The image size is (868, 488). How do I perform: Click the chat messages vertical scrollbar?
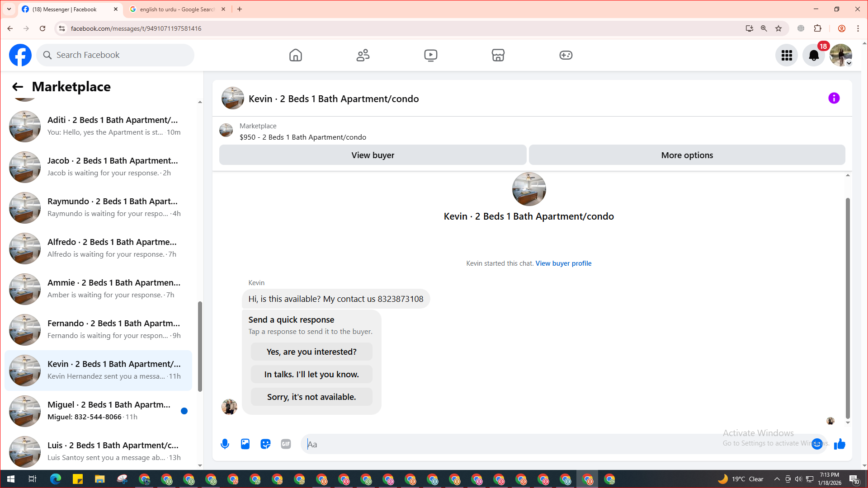(x=848, y=307)
